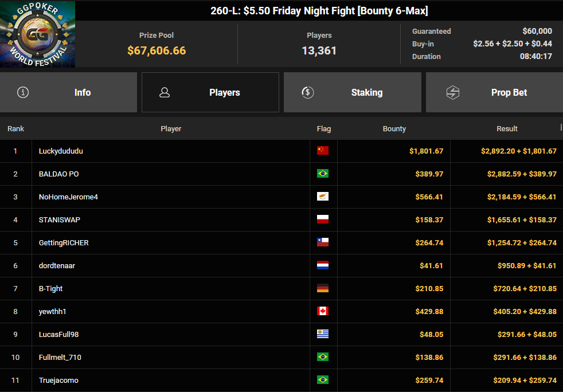Image resolution: width=563 pixels, height=392 pixels.
Task: Open the Staking tab
Action: click(x=353, y=92)
